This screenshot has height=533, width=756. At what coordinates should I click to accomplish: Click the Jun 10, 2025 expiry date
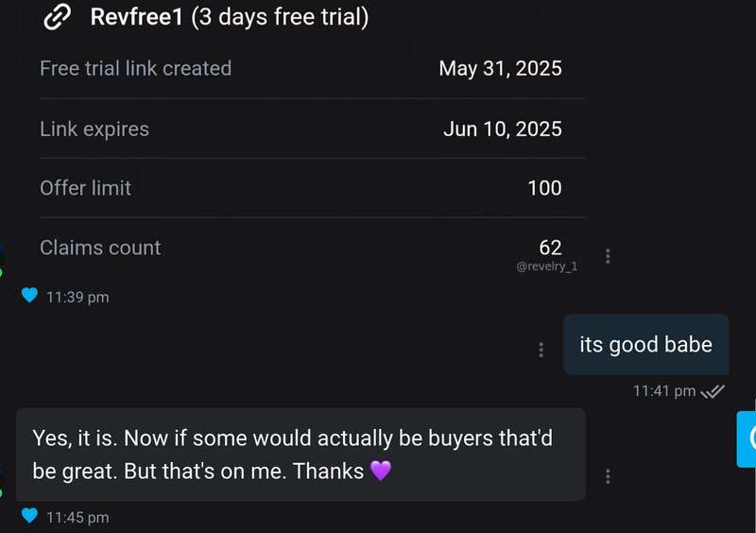pyautogui.click(x=503, y=129)
